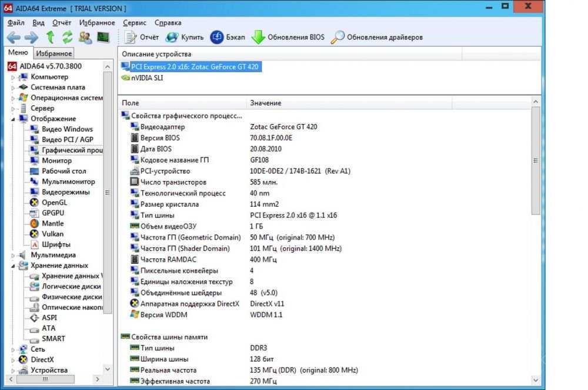Screen dimensions: 588x390
Task: Refresh with the green circular arrows icon
Action: [x=68, y=37]
